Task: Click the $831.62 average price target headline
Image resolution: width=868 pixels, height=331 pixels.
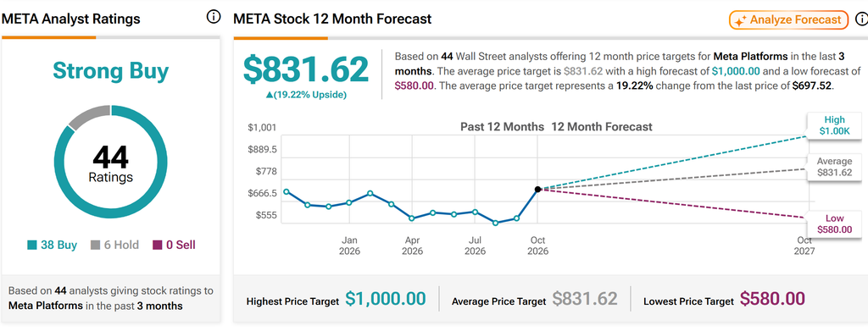Action: pos(306,69)
